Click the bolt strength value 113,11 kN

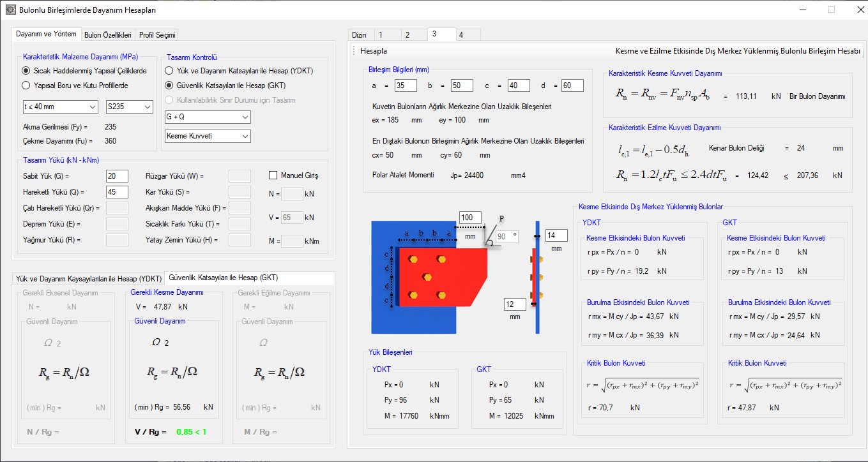click(746, 96)
